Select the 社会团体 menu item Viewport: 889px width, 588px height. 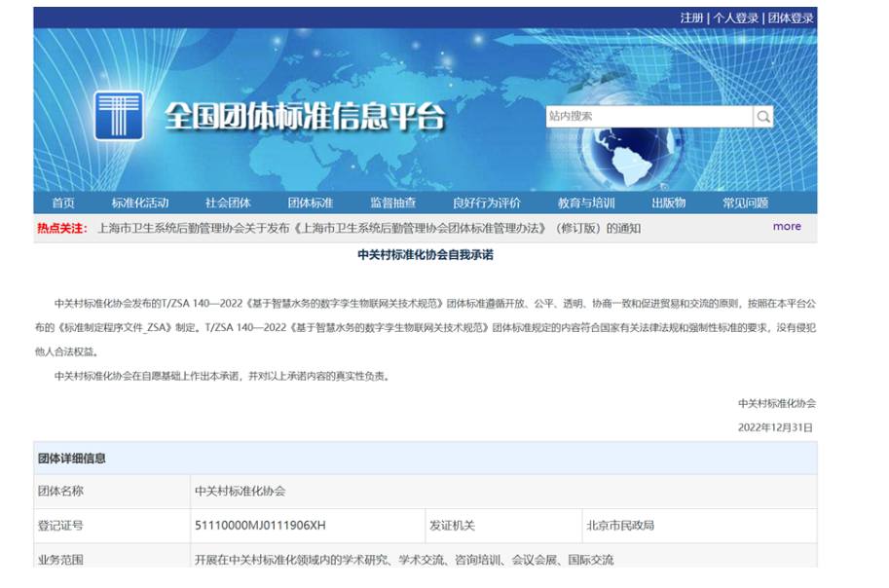[228, 202]
